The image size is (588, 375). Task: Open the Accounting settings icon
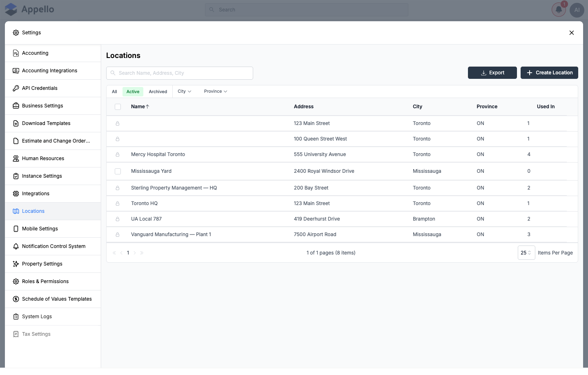[x=16, y=53]
